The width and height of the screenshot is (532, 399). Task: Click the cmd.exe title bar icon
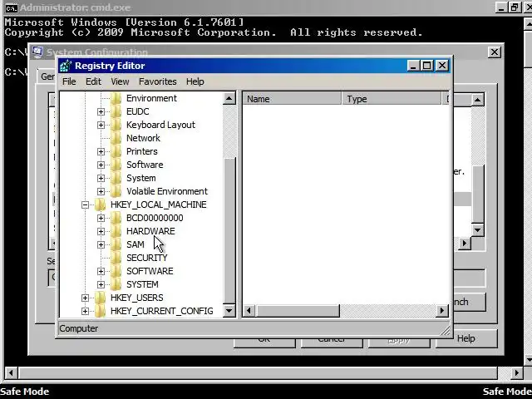(11, 7)
